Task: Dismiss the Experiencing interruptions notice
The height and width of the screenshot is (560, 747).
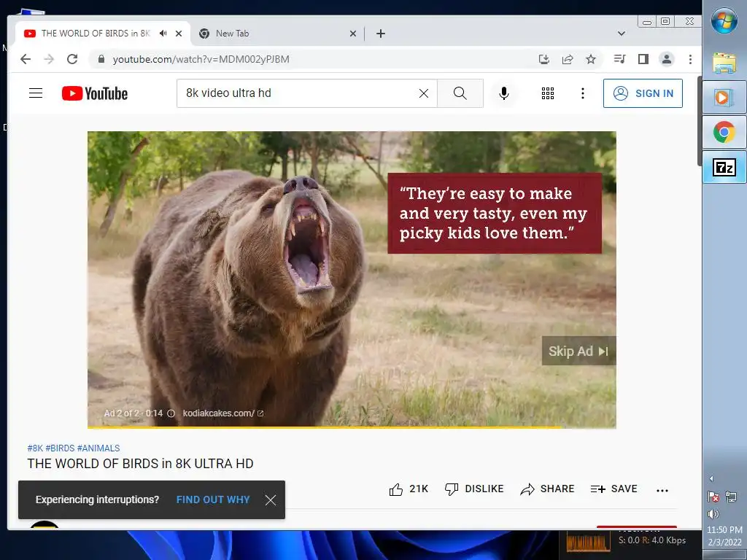Action: 271,499
